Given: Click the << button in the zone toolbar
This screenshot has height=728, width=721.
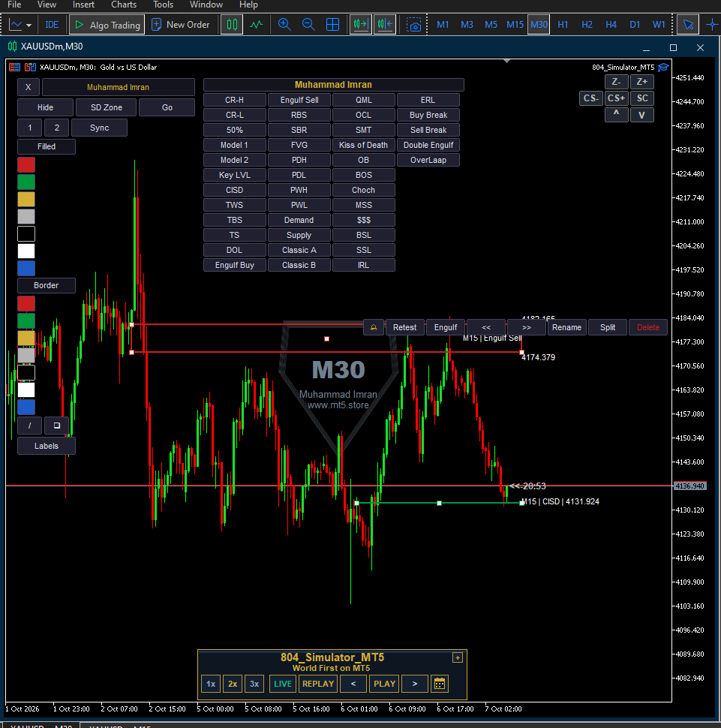Looking at the screenshot, I should pyautogui.click(x=486, y=327).
